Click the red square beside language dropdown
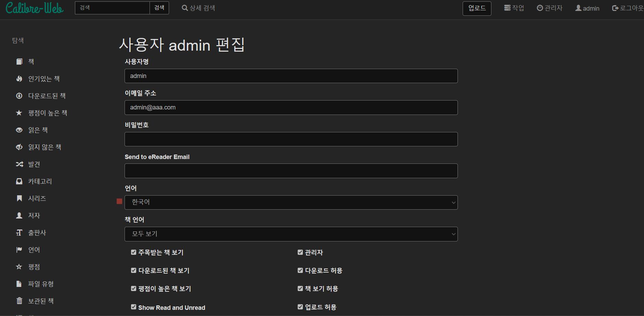The image size is (644, 316). [119, 201]
